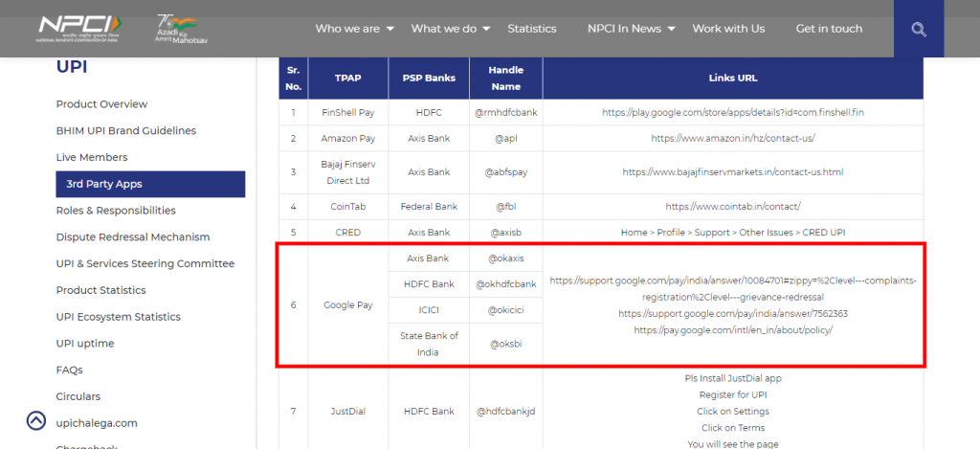Screen dimensions: 980x449
Task: Click the JustDial TPAP cell
Action: (x=348, y=412)
